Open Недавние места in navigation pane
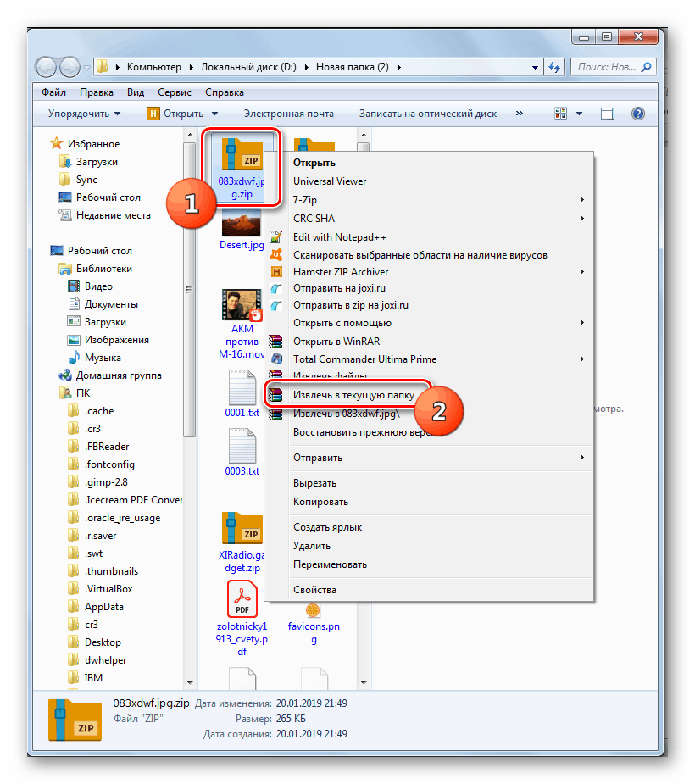695x784 pixels. [113, 215]
